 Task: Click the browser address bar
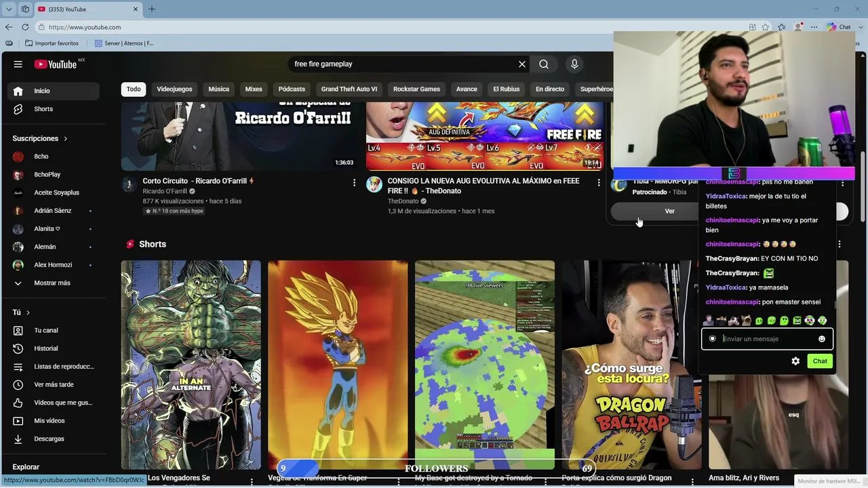(x=393, y=27)
